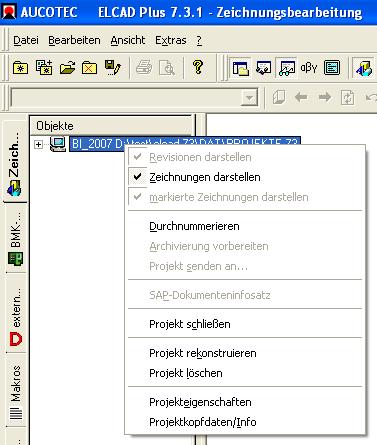The height and width of the screenshot is (445, 377).
Task: Click the blue list window toolbar icon
Action: tap(332, 68)
